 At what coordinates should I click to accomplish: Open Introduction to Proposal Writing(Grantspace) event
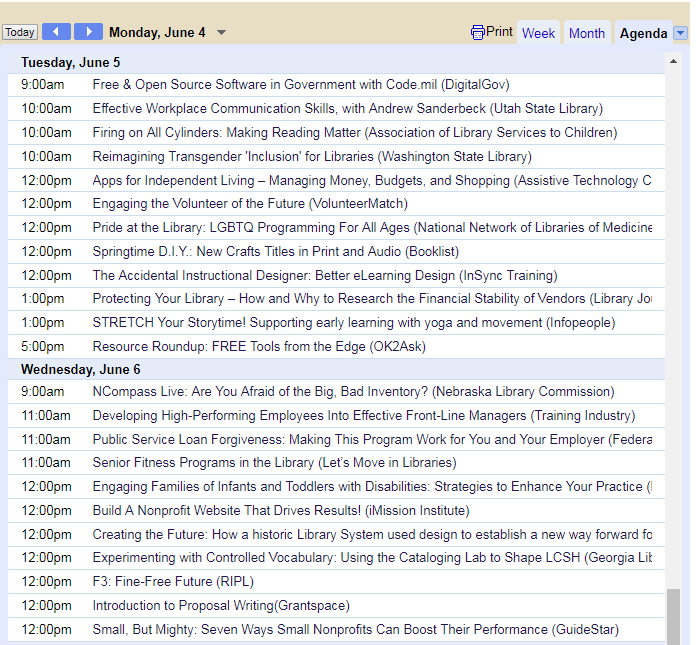coord(221,605)
